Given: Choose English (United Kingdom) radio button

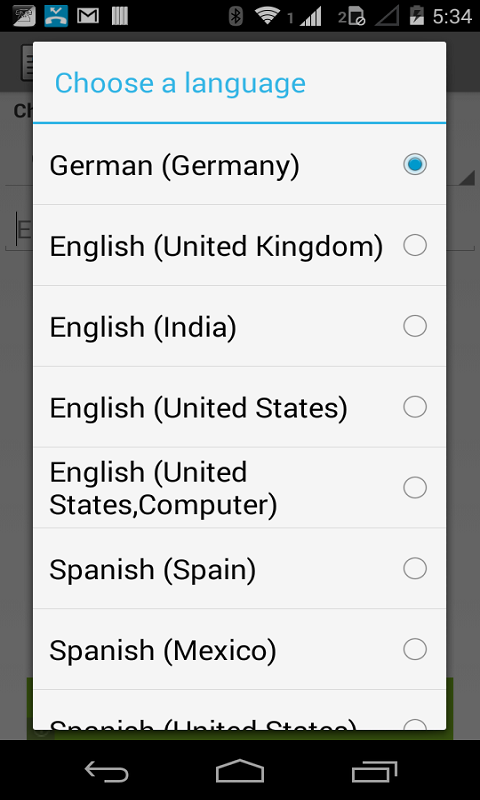Looking at the screenshot, I should 415,245.
